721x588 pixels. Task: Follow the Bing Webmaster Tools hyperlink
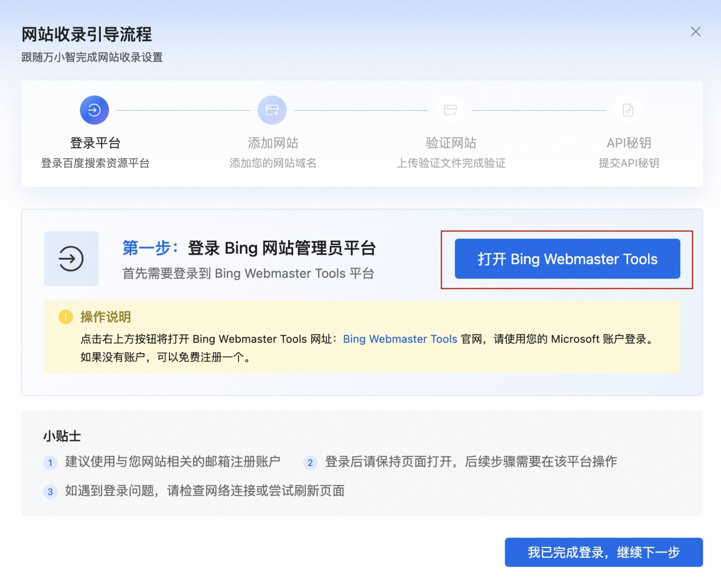[x=400, y=339]
